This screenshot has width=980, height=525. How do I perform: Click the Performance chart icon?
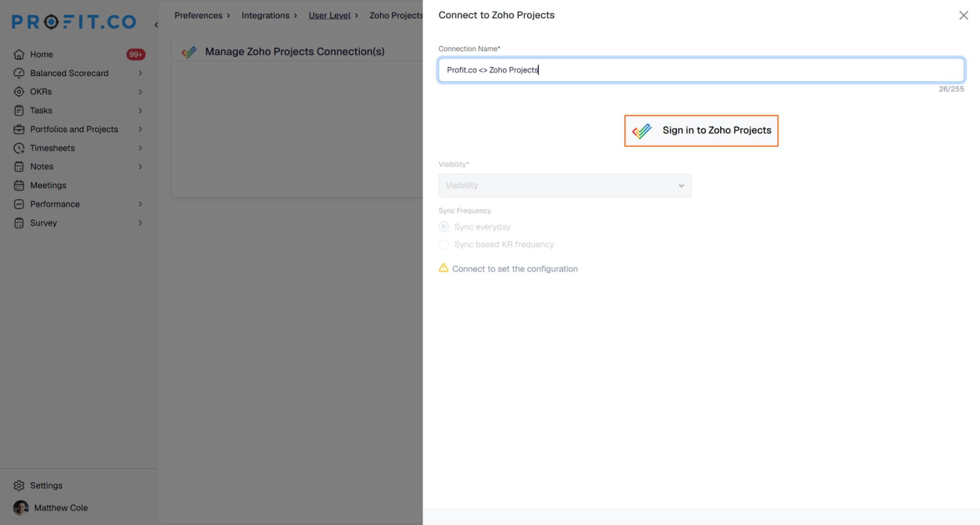pyautogui.click(x=19, y=204)
